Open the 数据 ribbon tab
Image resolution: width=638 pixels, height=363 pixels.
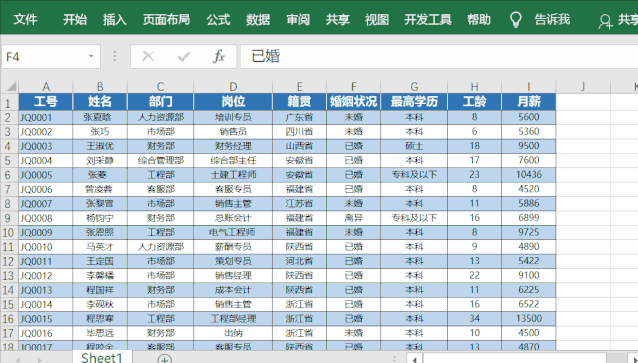pyautogui.click(x=258, y=19)
